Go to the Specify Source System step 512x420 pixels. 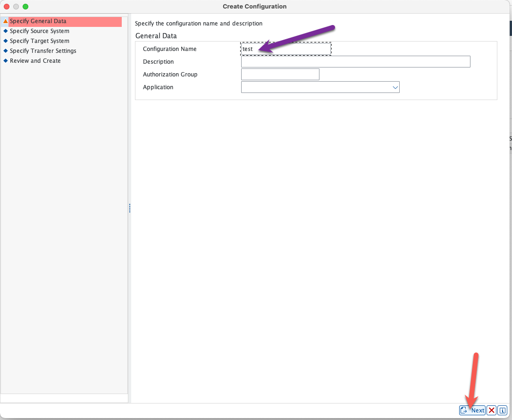(40, 31)
